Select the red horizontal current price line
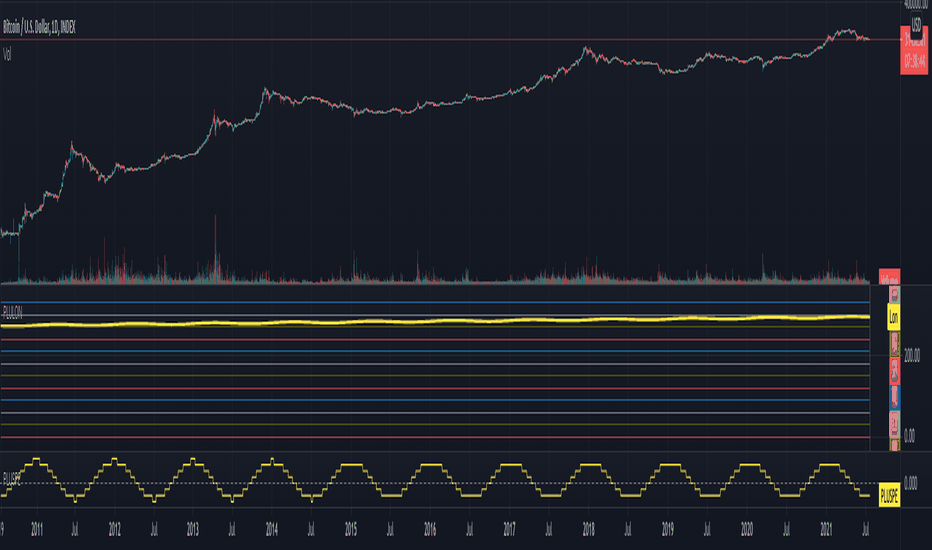Screen dimensions: 932x550 [x=450, y=40]
